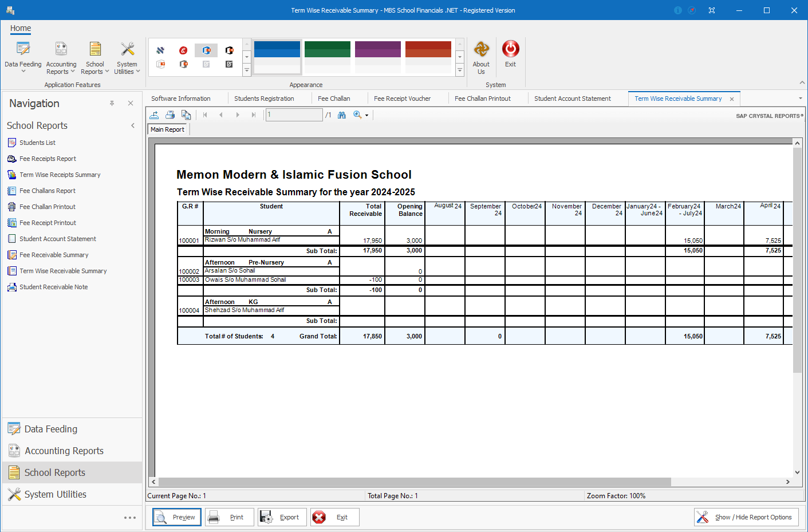The image size is (808, 532).
Task: Close the Navigation panel
Action: [131, 103]
